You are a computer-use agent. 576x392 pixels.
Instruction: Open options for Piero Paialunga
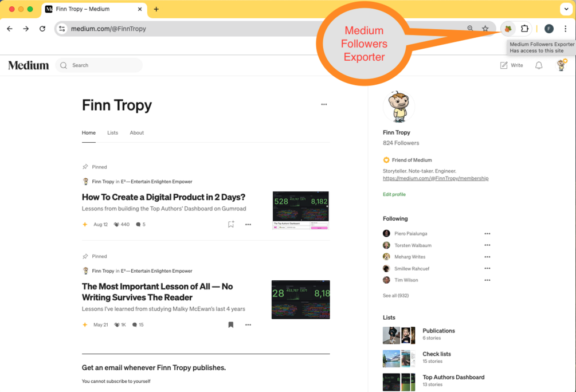487,234
